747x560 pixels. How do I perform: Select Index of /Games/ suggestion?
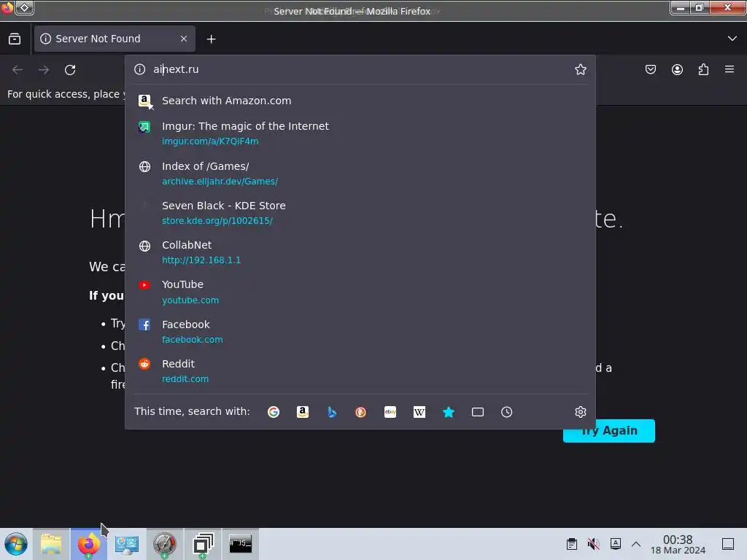(360, 174)
